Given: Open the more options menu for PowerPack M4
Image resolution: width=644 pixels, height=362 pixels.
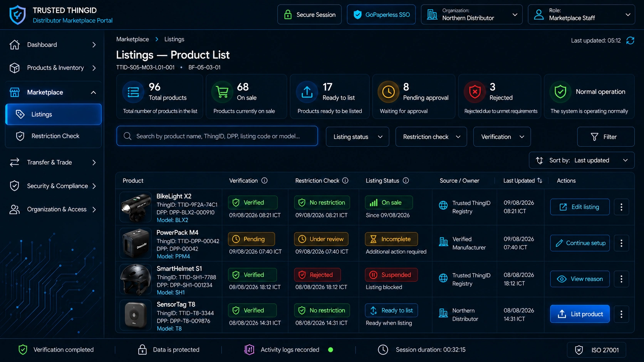Looking at the screenshot, I should [621, 243].
